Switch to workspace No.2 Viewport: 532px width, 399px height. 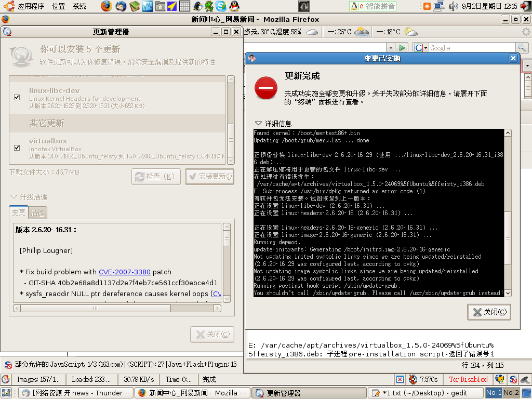[x=511, y=393]
